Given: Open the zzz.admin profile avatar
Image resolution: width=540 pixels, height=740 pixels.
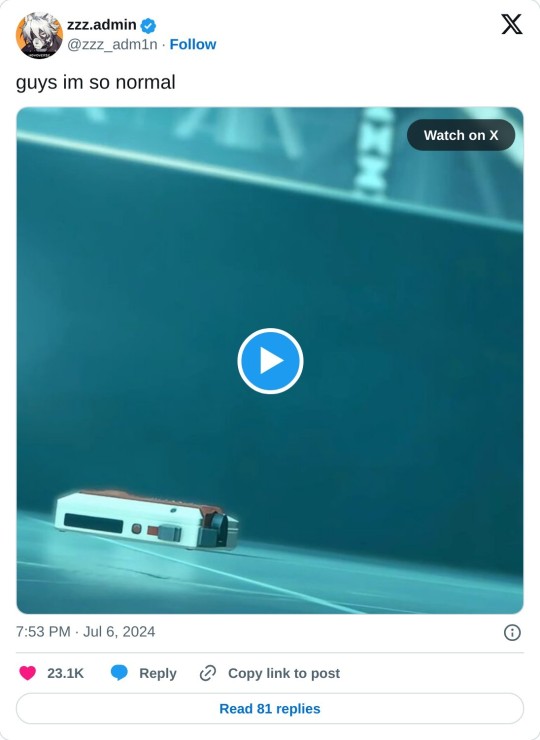Looking at the screenshot, I should [39, 35].
